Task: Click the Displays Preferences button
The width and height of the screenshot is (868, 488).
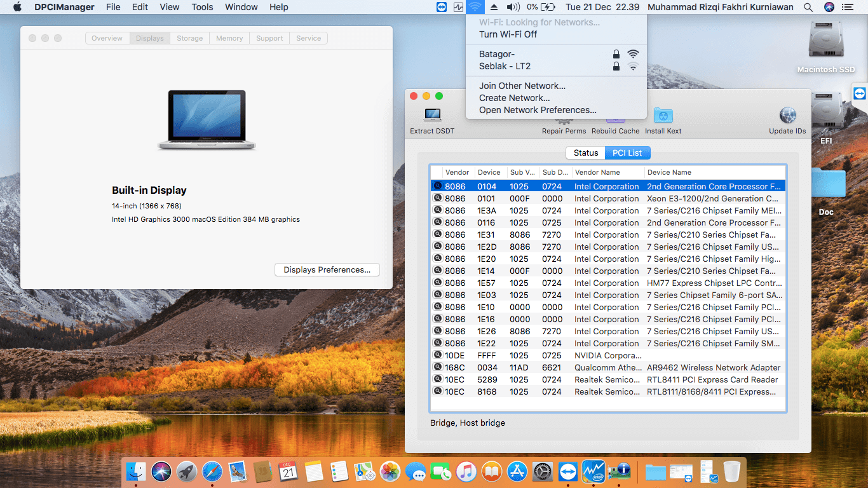Action: [327, 269]
